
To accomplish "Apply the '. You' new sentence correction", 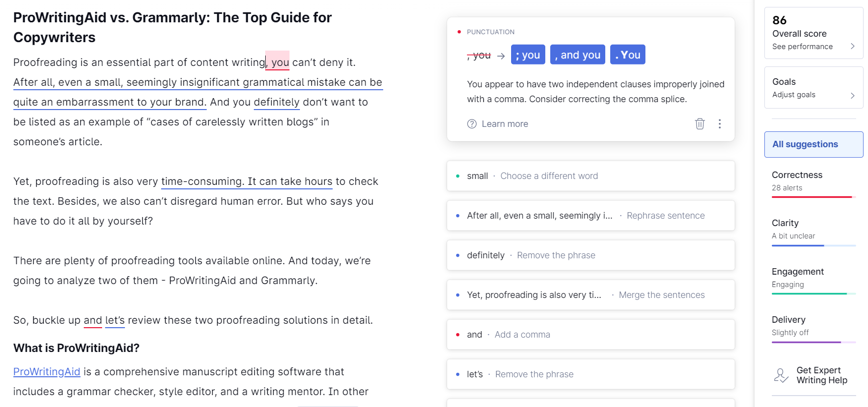I will tap(628, 55).
